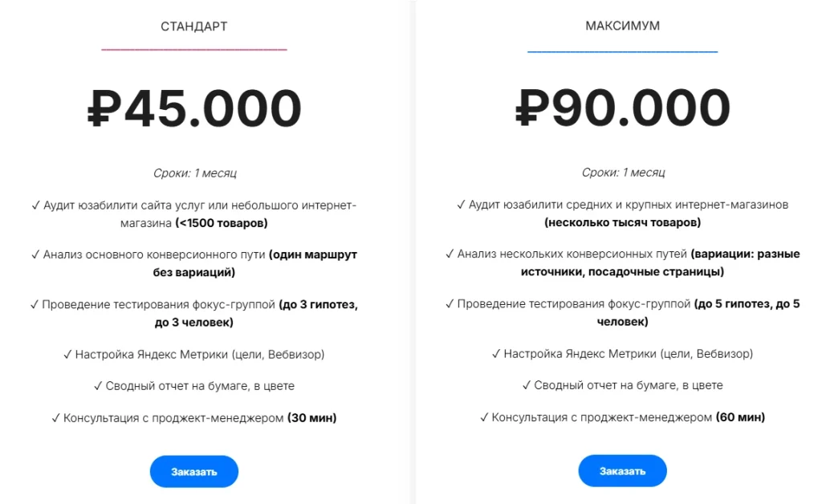Click the Заказать button under Максимум plan
The height and width of the screenshot is (504, 822).
622,471
